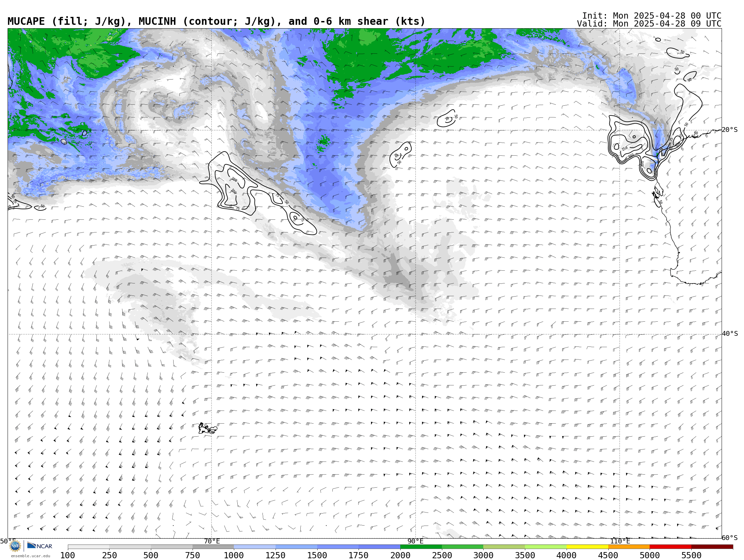Pick the colorbar swatch between 250 and 500
This screenshot has height=560, width=744.
pos(130,547)
